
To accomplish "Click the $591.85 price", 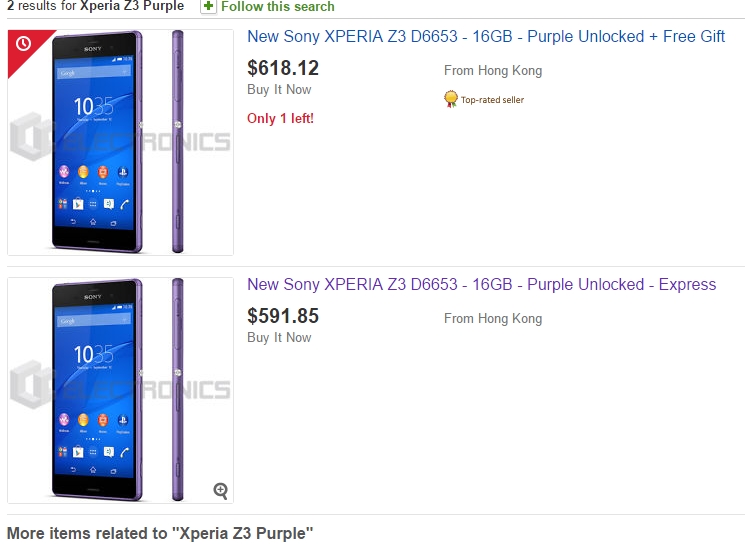I will (x=283, y=316).
